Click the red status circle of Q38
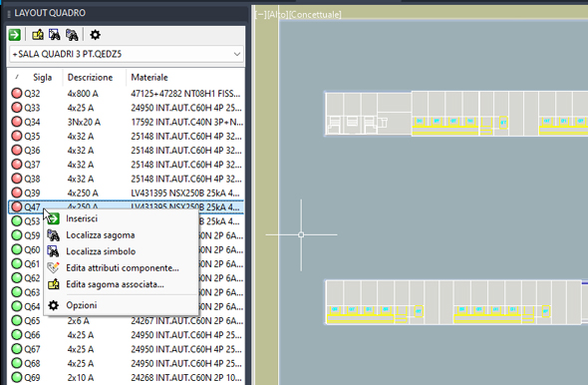 (x=17, y=179)
